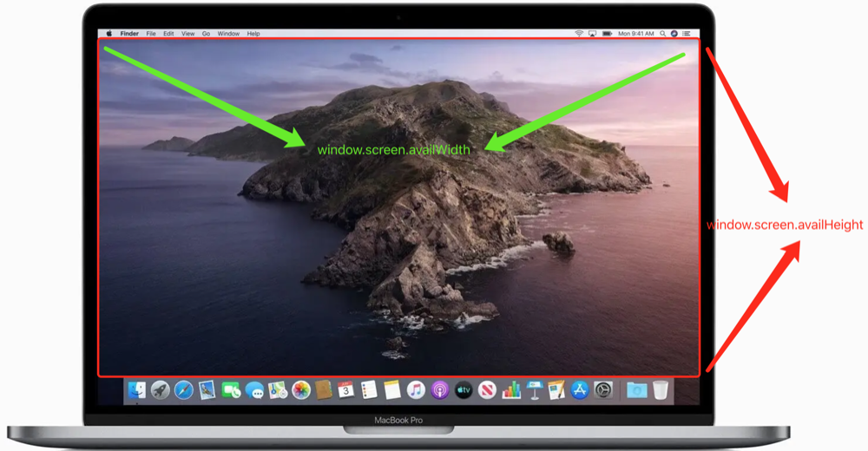Open the Apple TV app
868x451 pixels.
pos(464,390)
